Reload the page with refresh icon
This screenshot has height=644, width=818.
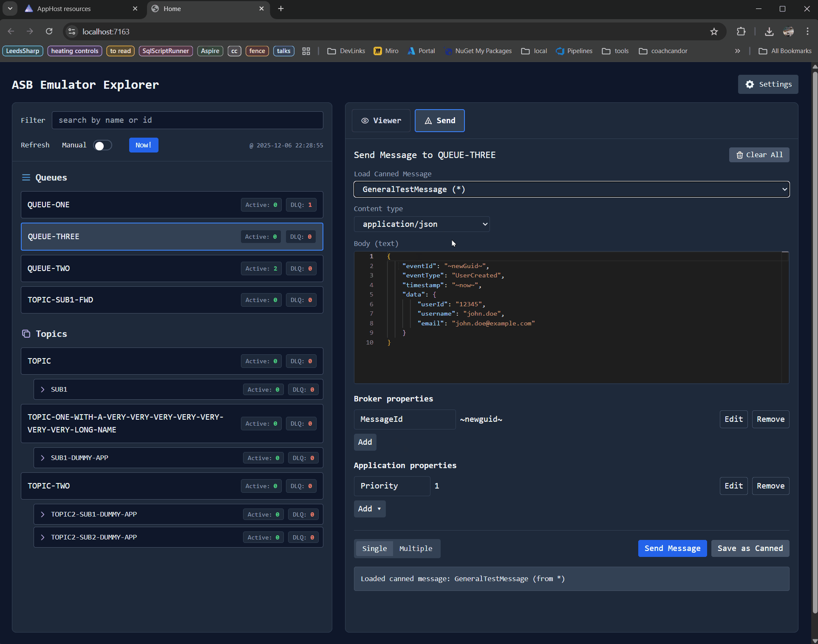tap(49, 31)
